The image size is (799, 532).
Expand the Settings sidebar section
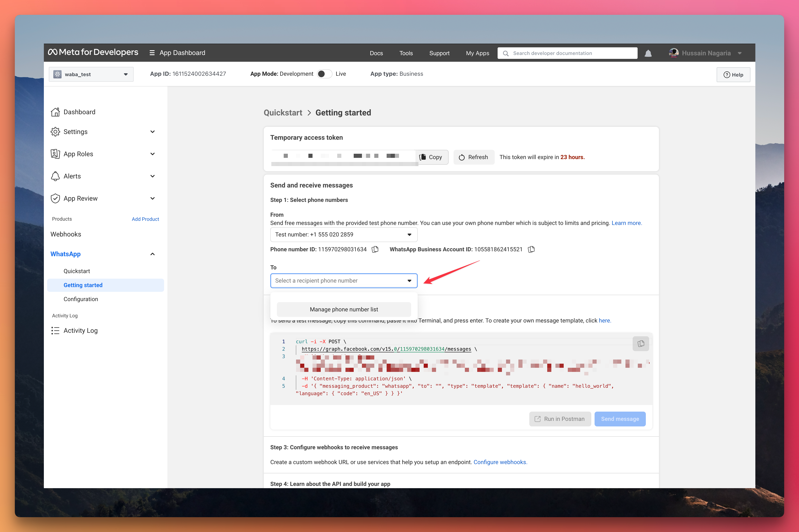(152, 132)
